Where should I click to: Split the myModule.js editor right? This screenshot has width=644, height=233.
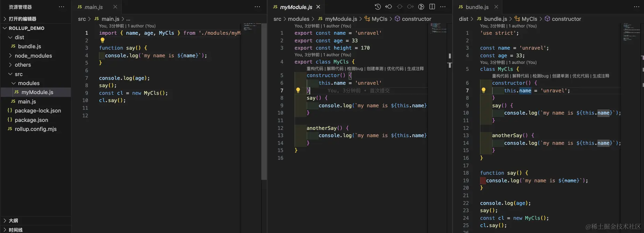click(x=432, y=7)
